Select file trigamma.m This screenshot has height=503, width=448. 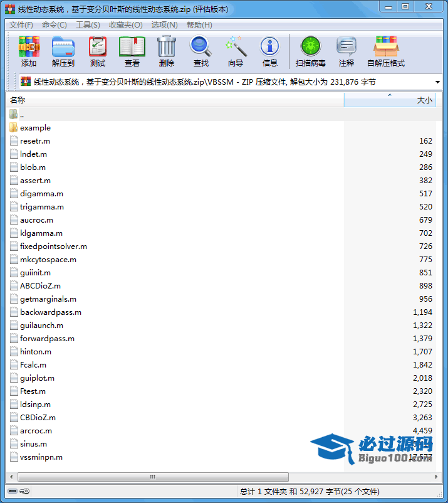tap(42, 206)
